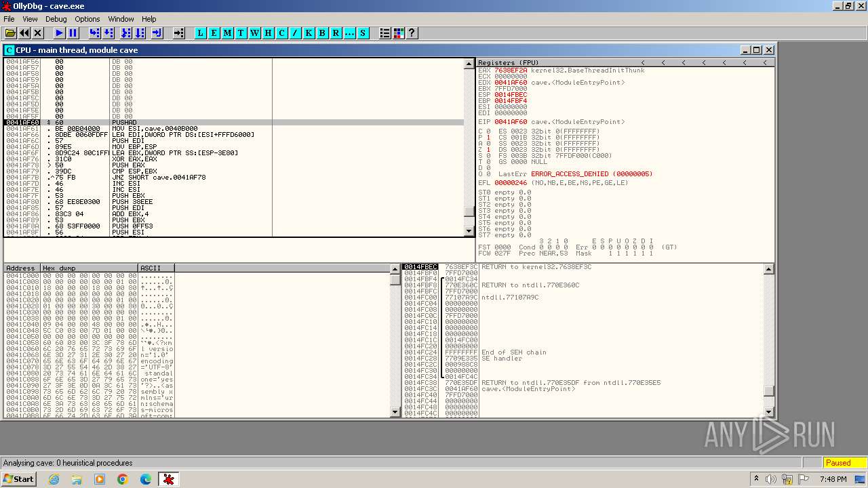The height and width of the screenshot is (488, 868).
Task: Show Call stack window (K button)
Action: tap(309, 33)
